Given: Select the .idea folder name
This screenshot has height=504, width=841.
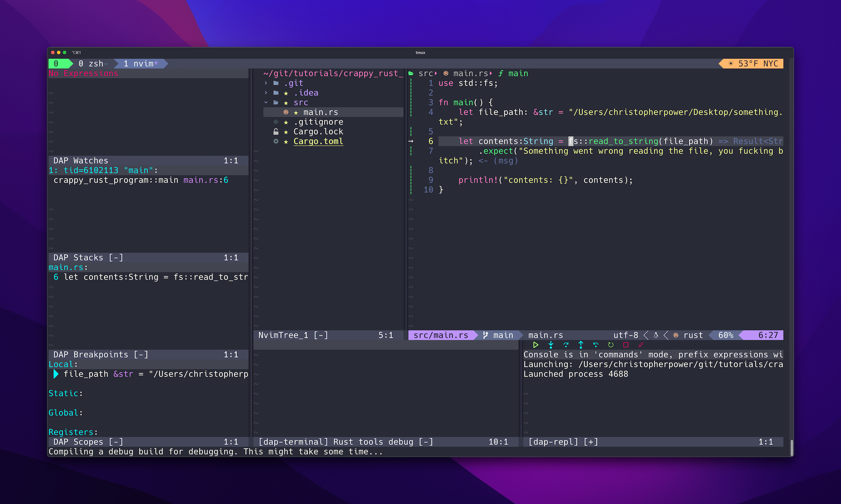Looking at the screenshot, I should pos(306,93).
